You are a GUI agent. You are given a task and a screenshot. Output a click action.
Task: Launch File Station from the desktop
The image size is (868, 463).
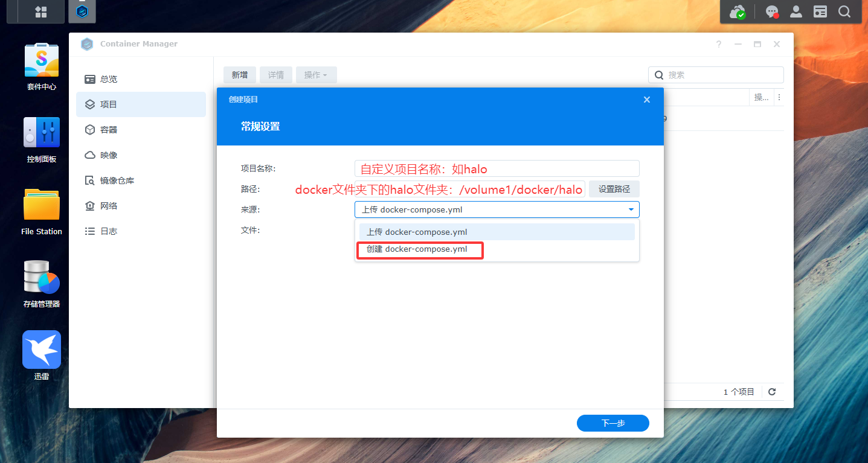point(41,205)
